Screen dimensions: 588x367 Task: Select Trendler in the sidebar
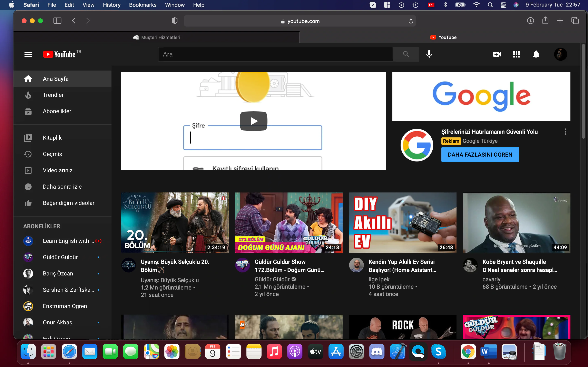pyautogui.click(x=53, y=95)
